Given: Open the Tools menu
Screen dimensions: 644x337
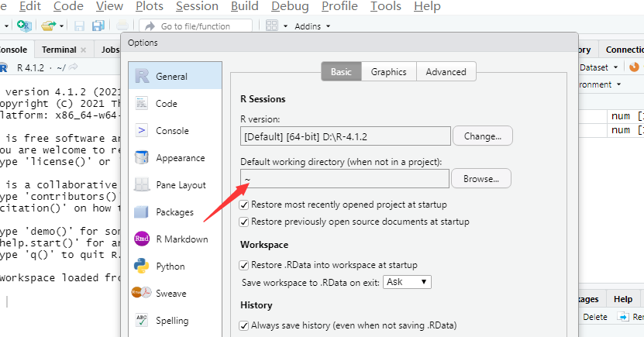Looking at the screenshot, I should 385,6.
